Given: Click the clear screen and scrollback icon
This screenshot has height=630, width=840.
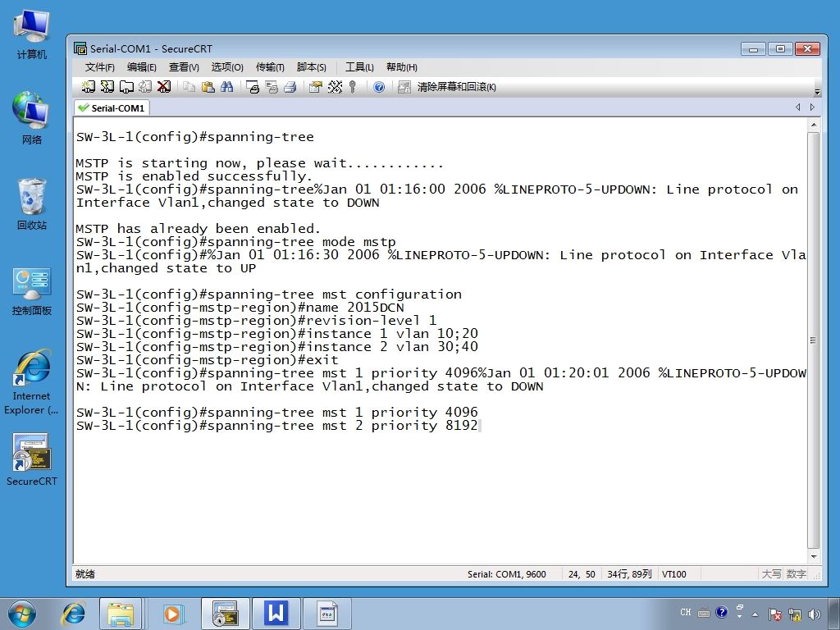Looking at the screenshot, I should (x=404, y=87).
